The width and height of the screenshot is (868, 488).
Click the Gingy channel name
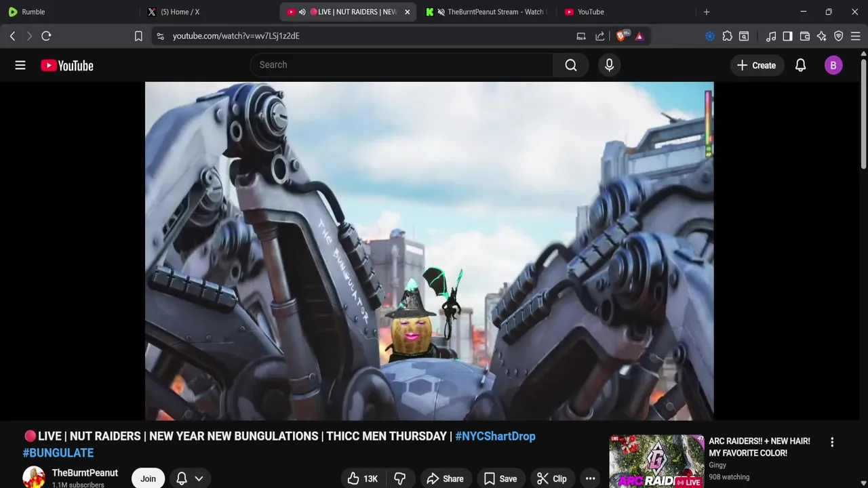717,465
